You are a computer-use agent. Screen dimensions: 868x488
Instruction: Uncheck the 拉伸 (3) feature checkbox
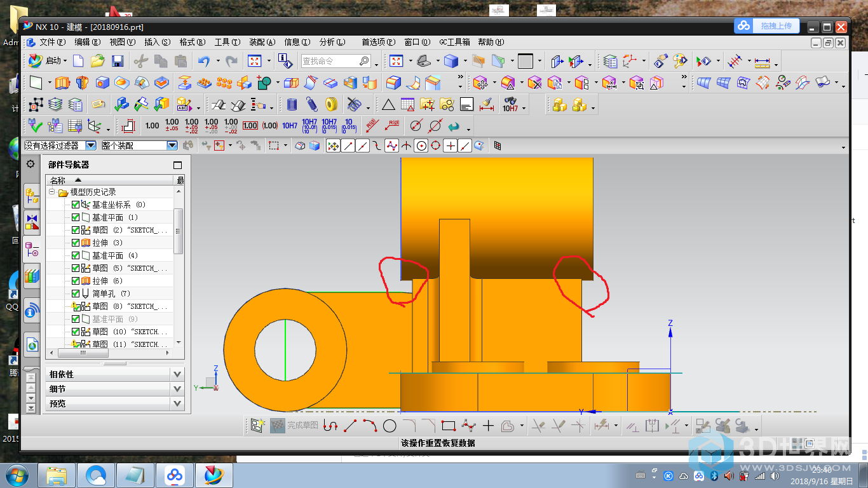[x=76, y=243]
